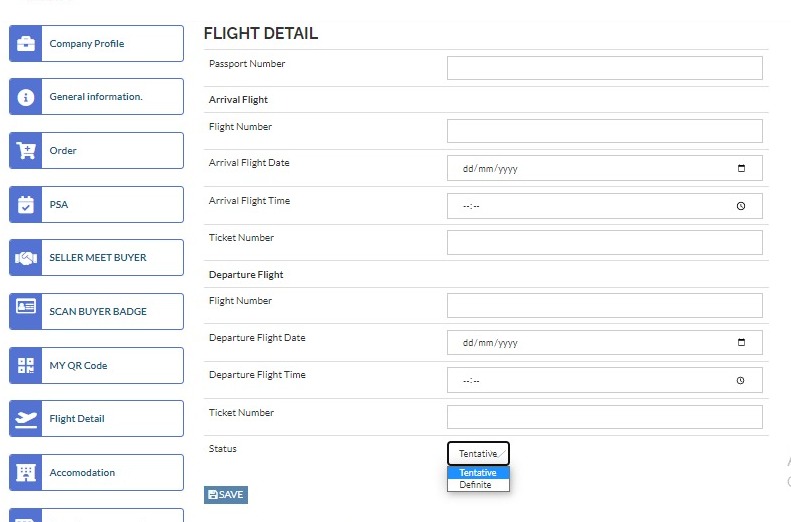
Task: Open Departure Flight Date calendar picker
Action: click(x=741, y=342)
